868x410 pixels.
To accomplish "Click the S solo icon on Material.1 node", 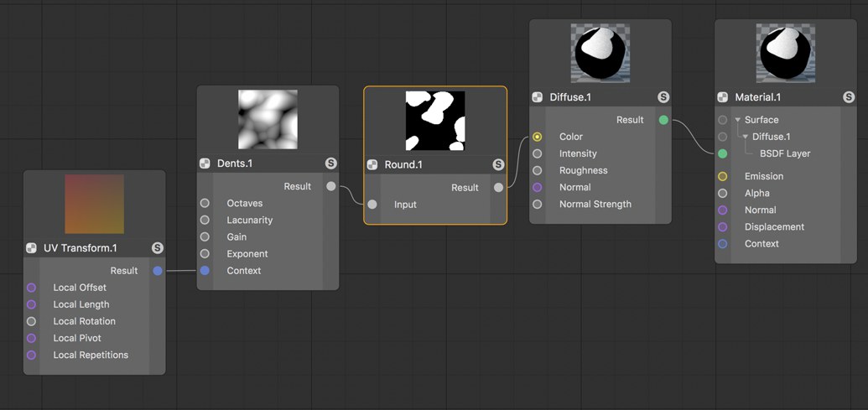I will tap(849, 97).
